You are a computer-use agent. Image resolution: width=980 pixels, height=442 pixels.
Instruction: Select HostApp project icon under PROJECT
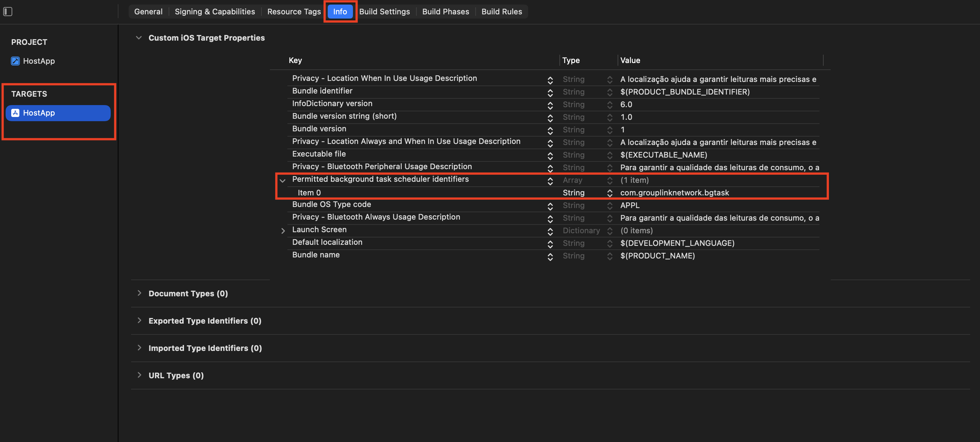point(15,61)
